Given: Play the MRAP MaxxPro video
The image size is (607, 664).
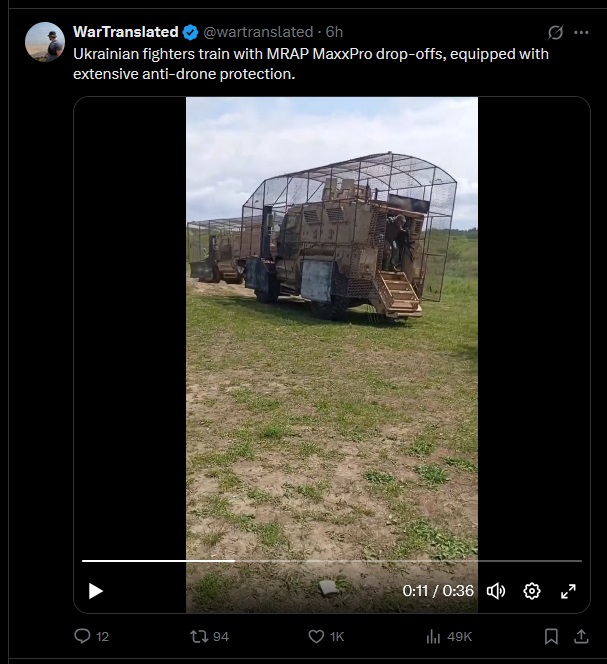Looking at the screenshot, I should (x=96, y=591).
